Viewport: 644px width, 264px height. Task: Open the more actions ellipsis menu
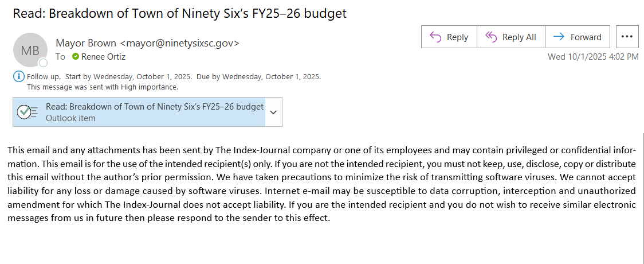(x=627, y=37)
